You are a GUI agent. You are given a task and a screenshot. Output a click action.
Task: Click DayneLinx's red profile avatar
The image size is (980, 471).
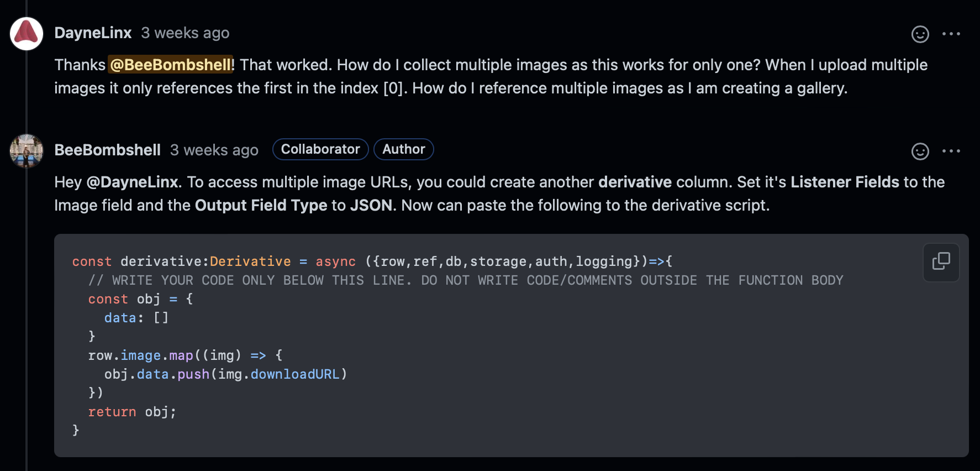pos(27,34)
